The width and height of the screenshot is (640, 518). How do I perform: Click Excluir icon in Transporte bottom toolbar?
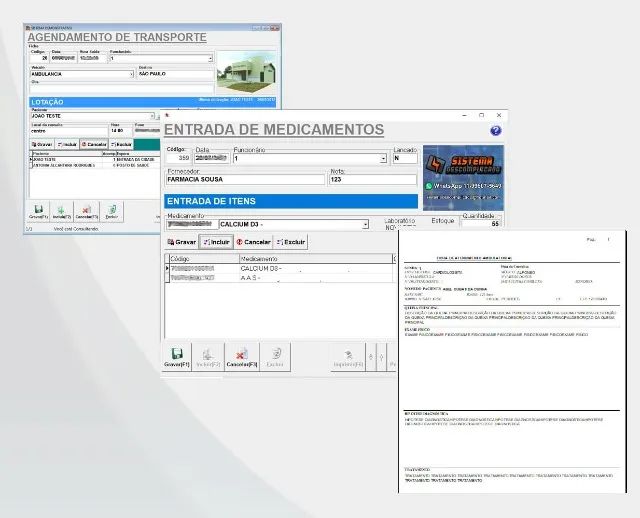111,212
